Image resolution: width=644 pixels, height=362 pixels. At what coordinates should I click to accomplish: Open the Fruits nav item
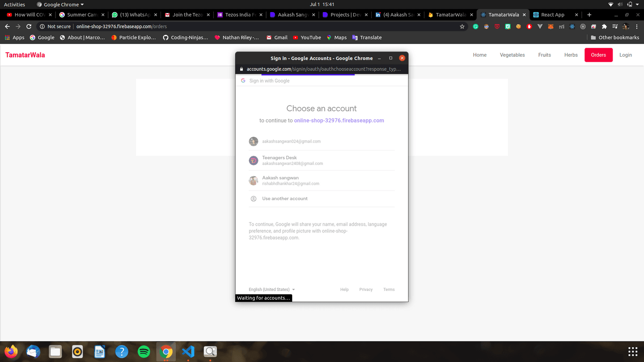(x=544, y=55)
